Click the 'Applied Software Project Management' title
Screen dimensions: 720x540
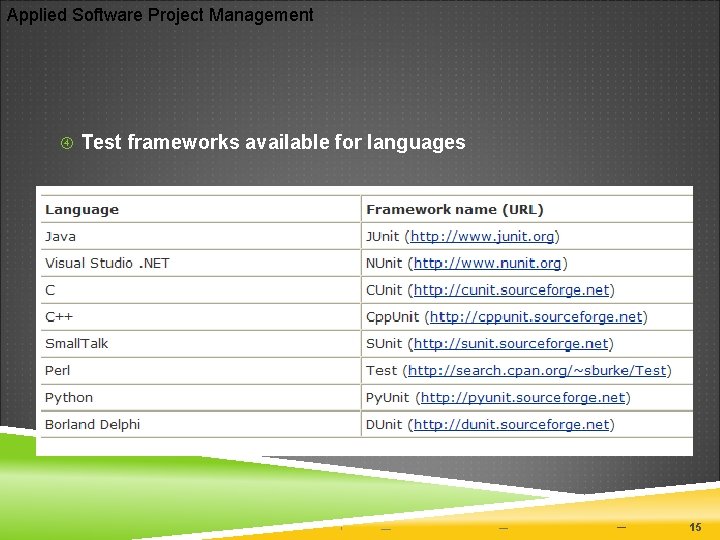pyautogui.click(x=160, y=15)
